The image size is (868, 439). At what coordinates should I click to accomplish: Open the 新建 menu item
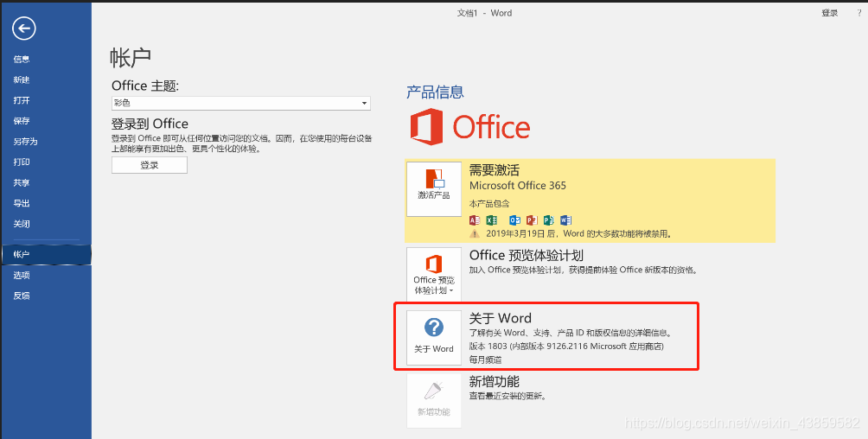point(46,80)
